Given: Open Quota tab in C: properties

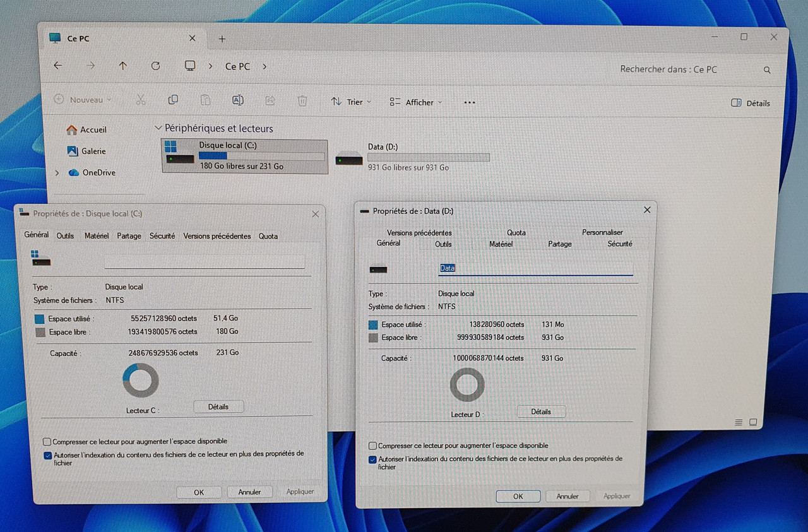Looking at the screenshot, I should point(268,236).
